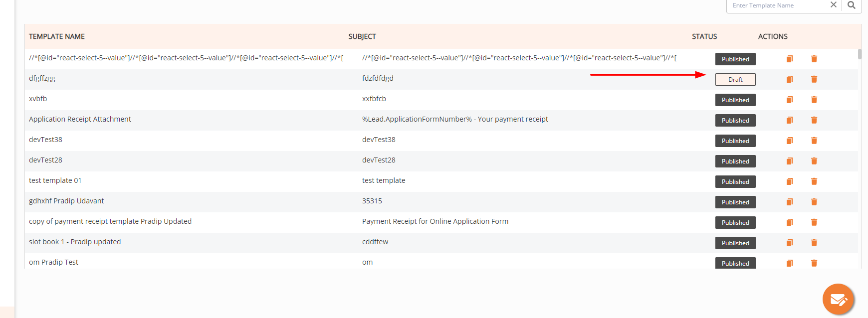Copy the slot book 1 template
The width and height of the screenshot is (868, 318).
tap(790, 243)
